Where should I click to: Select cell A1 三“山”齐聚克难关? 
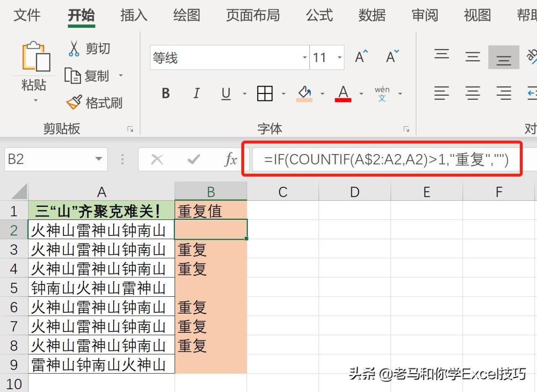(x=102, y=210)
